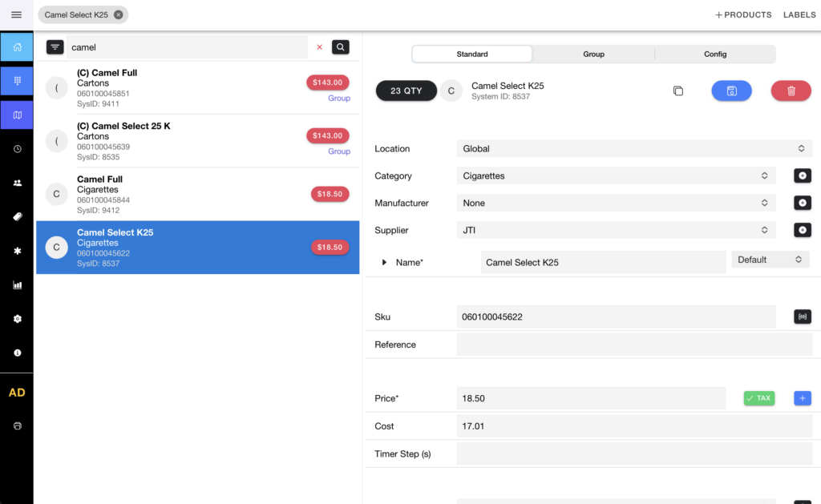Click barcode icon next to Sku
The width and height of the screenshot is (821, 504).
point(802,317)
